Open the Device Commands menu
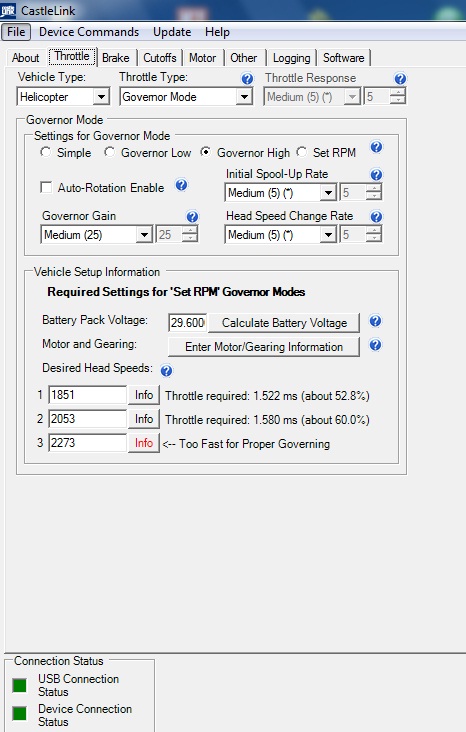 (x=89, y=32)
